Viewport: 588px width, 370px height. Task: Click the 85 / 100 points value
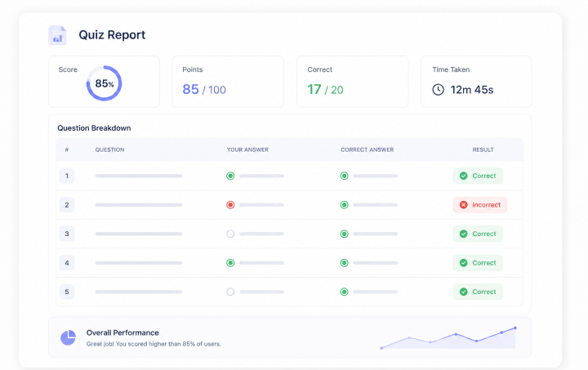click(204, 90)
